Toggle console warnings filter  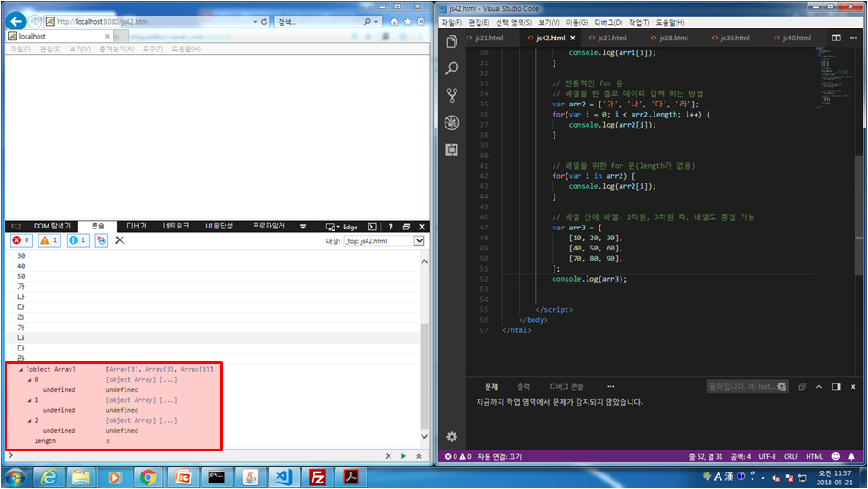pyautogui.click(x=49, y=240)
